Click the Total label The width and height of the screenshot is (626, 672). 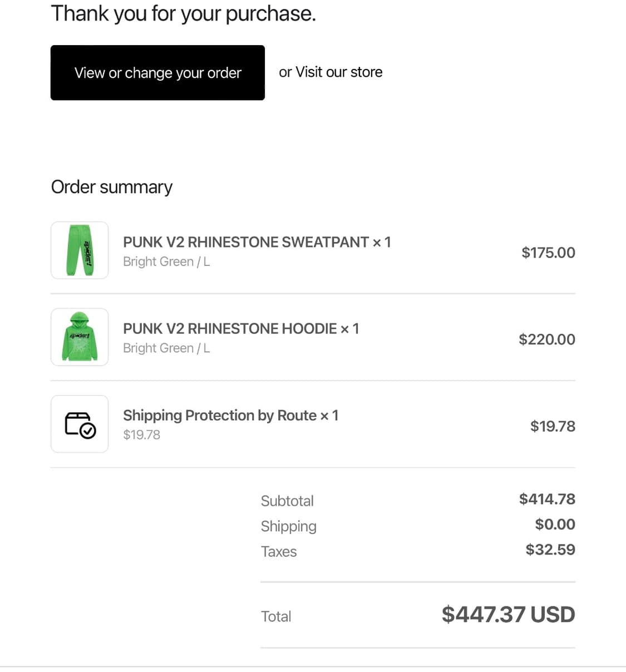click(276, 616)
